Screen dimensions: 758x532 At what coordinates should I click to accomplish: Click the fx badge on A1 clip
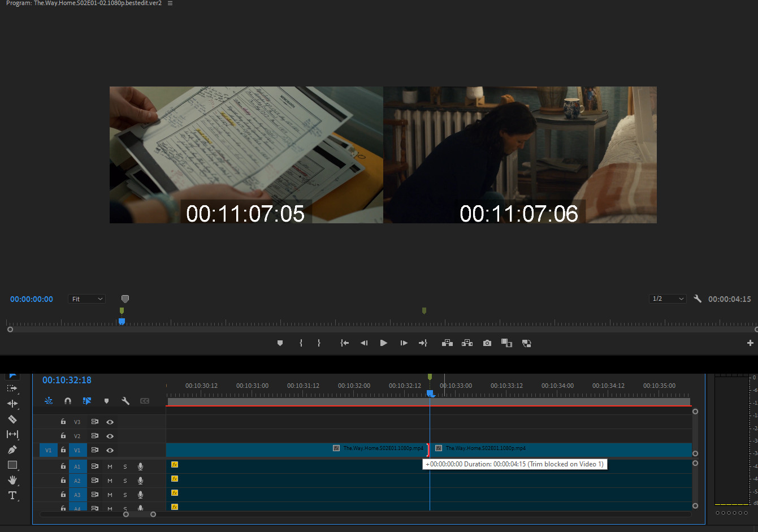175,465
